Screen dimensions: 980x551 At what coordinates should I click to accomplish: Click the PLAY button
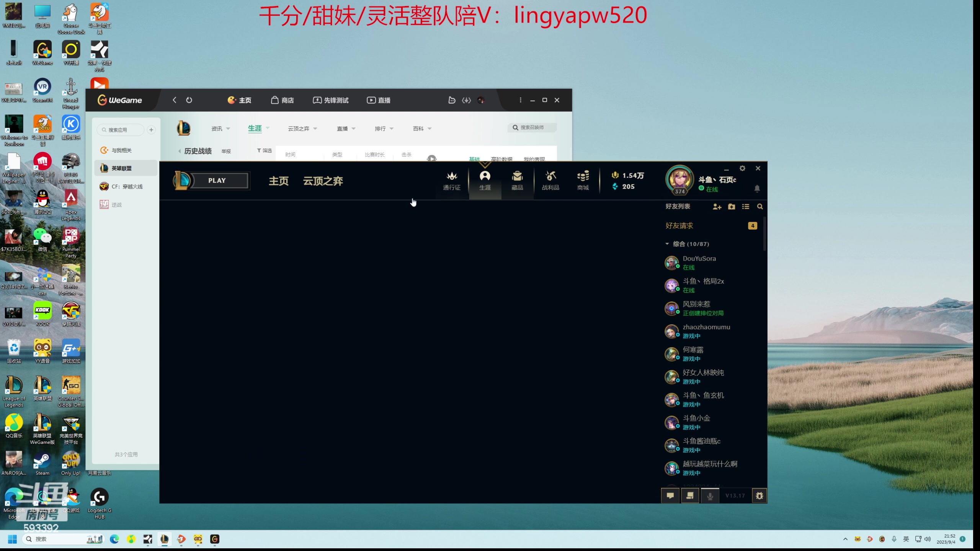pos(217,180)
